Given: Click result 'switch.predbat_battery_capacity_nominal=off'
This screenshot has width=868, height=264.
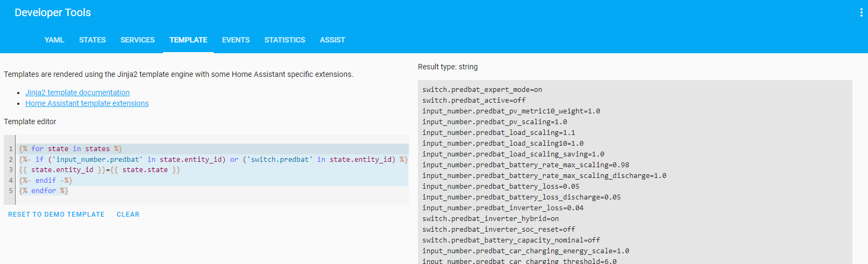Looking at the screenshot, I should (511, 240).
